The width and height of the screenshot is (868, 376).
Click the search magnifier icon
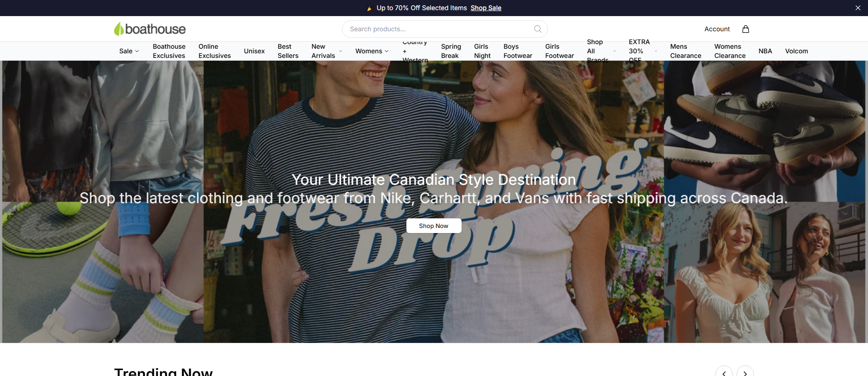[x=537, y=29]
